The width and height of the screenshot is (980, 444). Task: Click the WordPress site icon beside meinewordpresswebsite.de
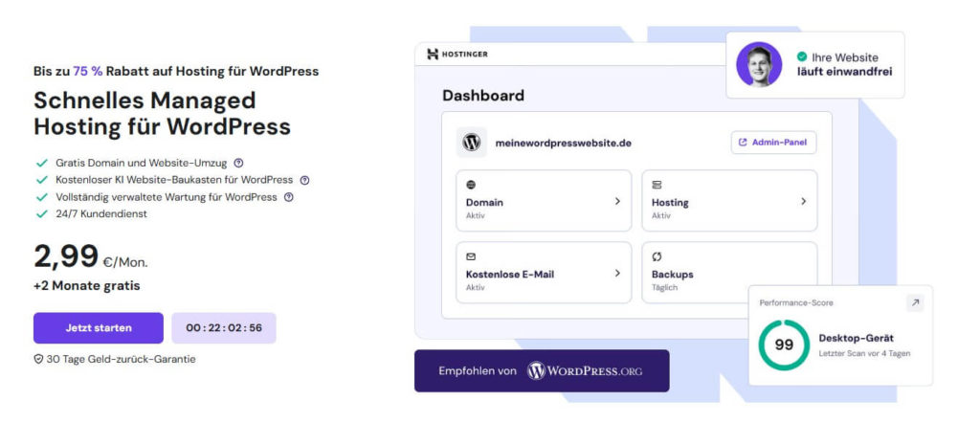point(471,143)
